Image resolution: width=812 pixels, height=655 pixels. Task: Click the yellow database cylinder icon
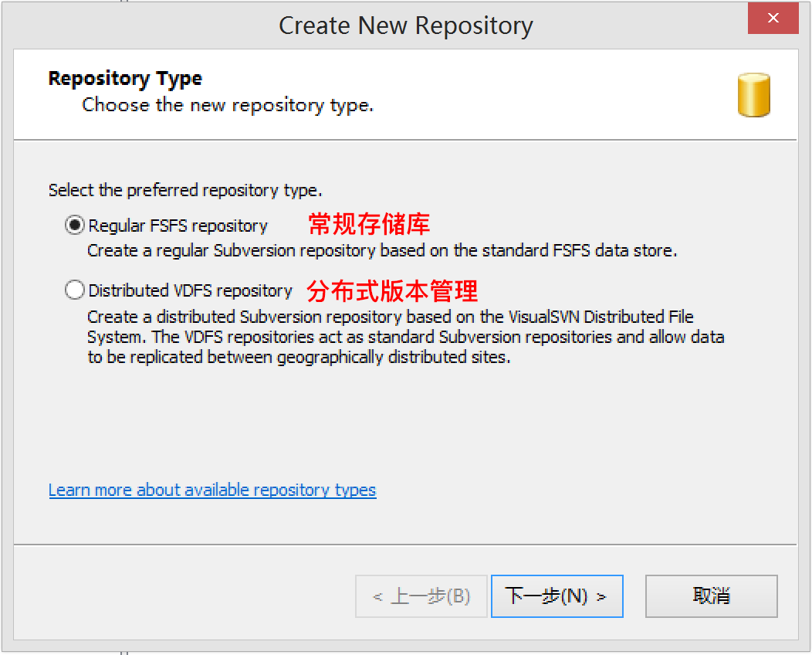click(x=753, y=95)
